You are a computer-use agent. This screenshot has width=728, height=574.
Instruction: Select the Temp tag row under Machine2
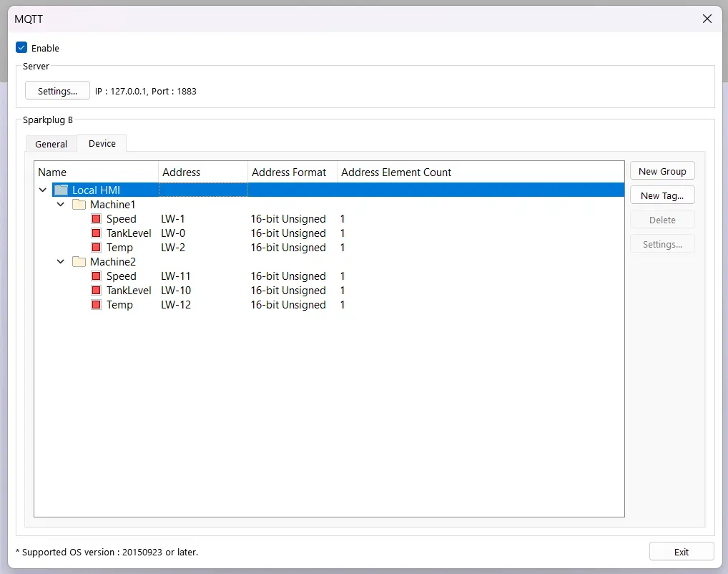pyautogui.click(x=119, y=304)
